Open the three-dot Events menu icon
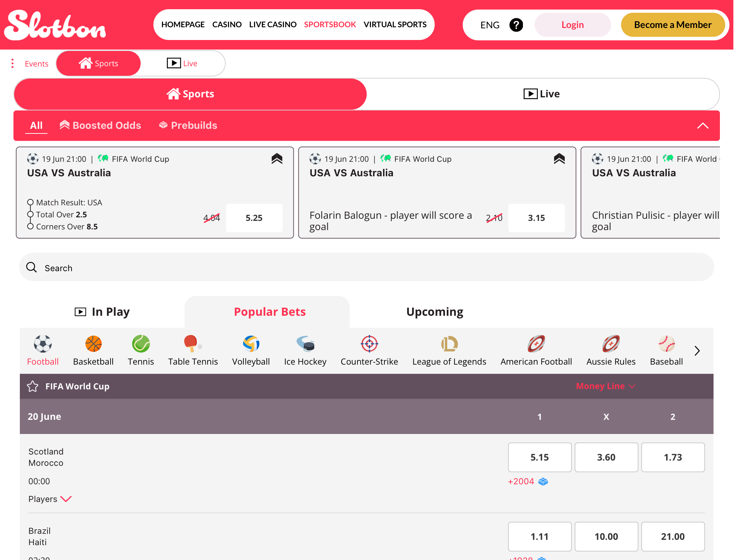 point(13,63)
